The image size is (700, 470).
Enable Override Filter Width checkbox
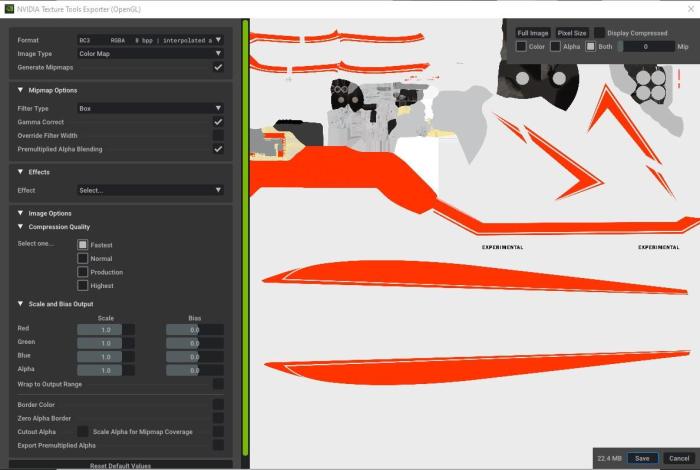(218, 135)
